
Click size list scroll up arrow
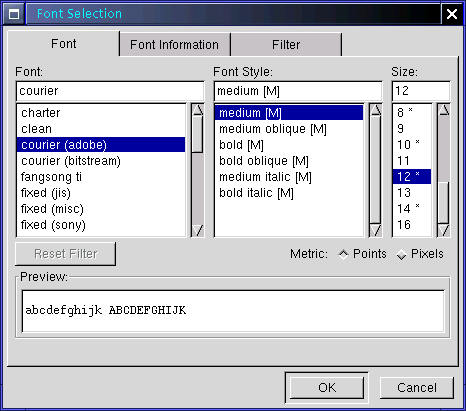444,110
